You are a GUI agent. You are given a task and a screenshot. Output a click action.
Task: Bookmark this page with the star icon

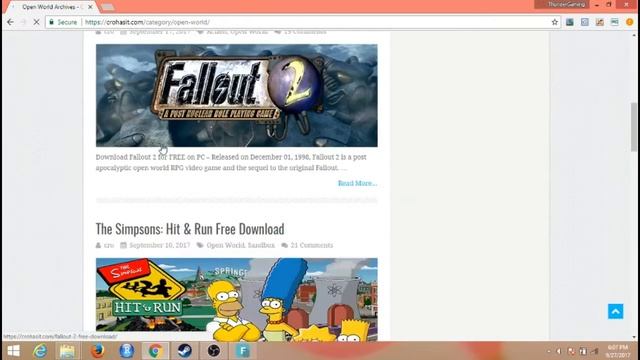click(x=554, y=22)
